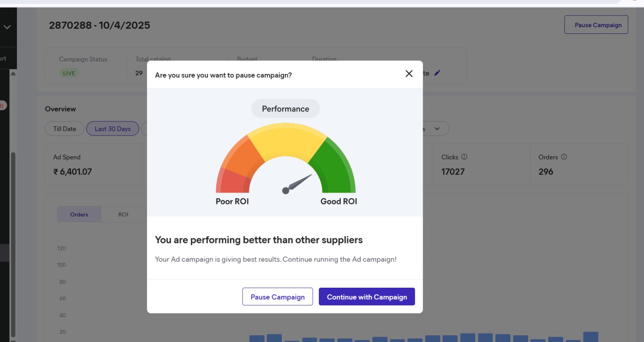Click the pencil edit icon beside Duration
The image size is (644, 342).
pyautogui.click(x=438, y=73)
